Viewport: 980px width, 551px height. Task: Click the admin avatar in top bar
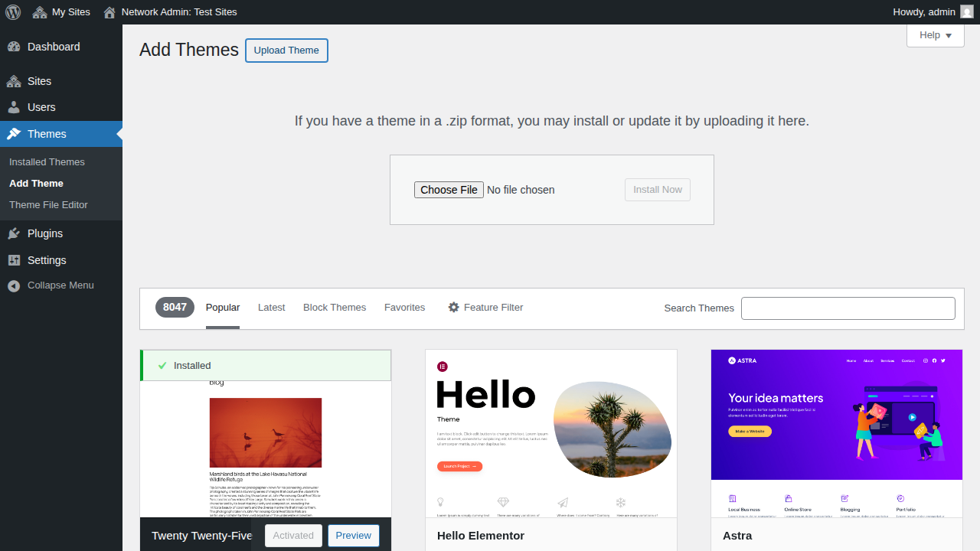[966, 12]
